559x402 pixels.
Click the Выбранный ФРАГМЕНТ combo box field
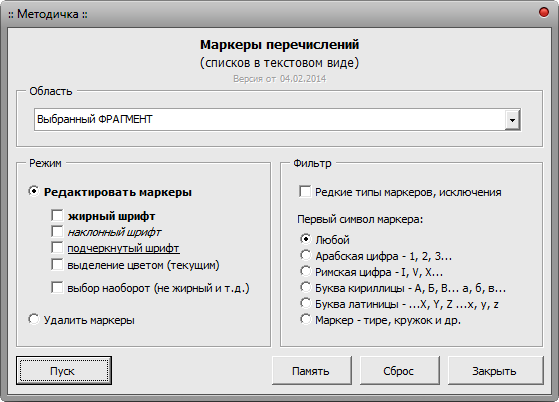(277, 120)
